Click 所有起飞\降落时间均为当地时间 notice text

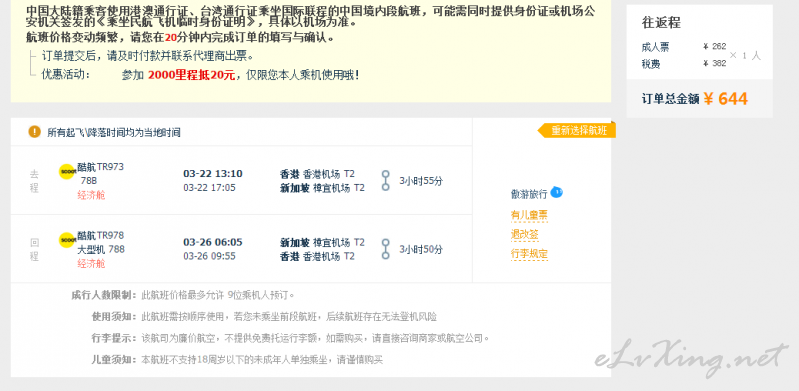coord(114,133)
